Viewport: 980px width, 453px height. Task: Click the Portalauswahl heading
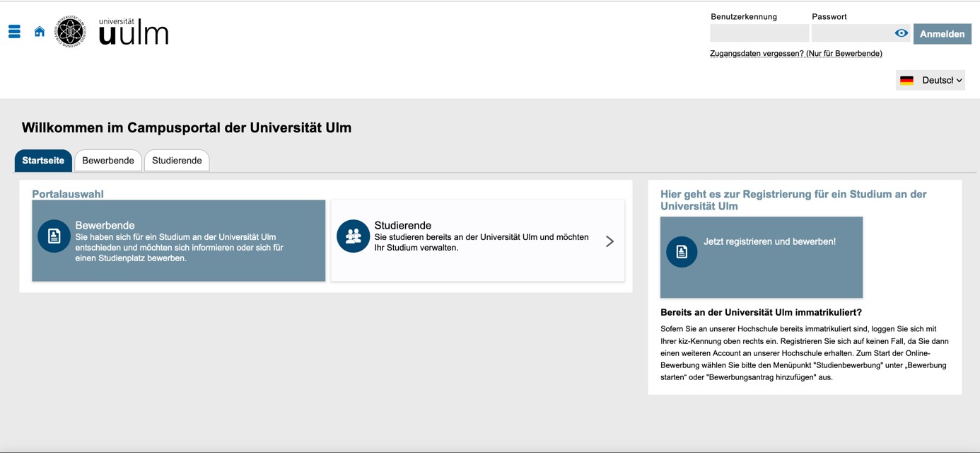(x=68, y=194)
